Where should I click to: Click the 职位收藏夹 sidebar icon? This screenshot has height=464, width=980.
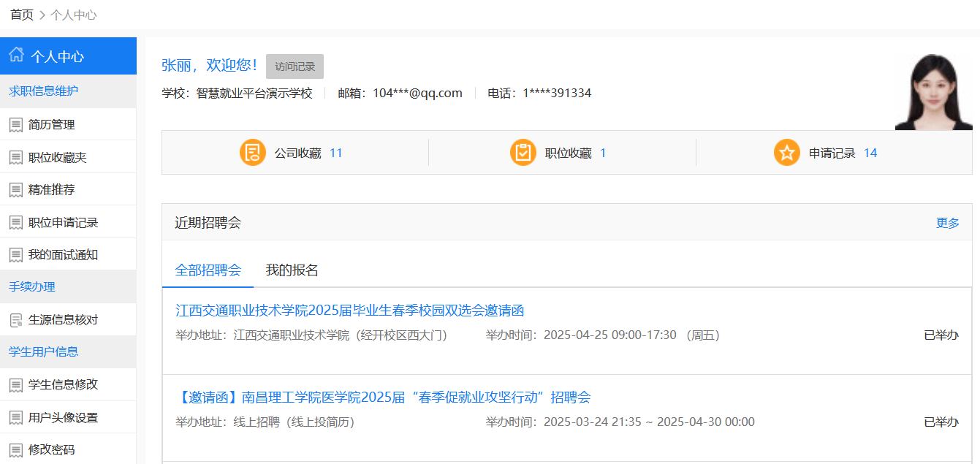16,156
